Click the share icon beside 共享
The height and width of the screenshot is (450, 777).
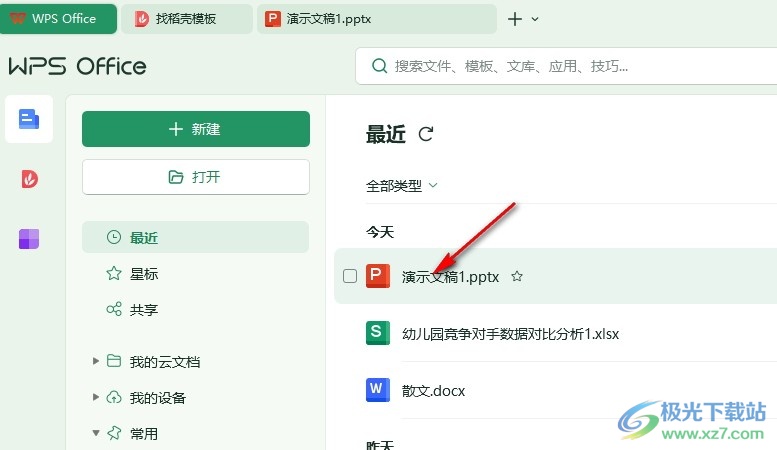tap(114, 309)
